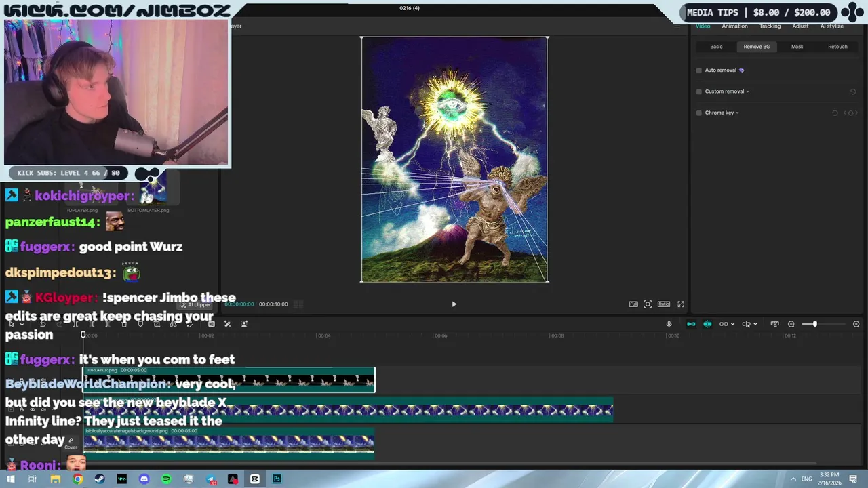Open Google Chrome from taskbar
The width and height of the screenshot is (868, 488).
(x=78, y=479)
